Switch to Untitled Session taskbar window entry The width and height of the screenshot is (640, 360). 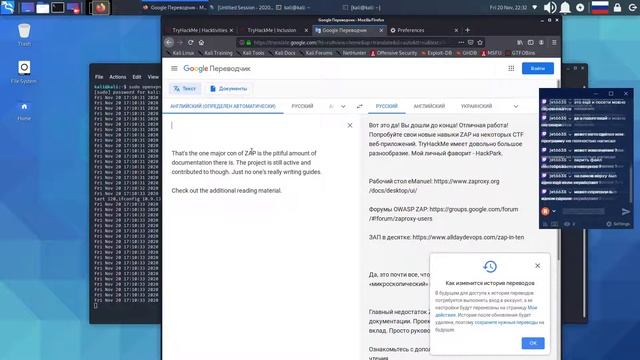242,7
